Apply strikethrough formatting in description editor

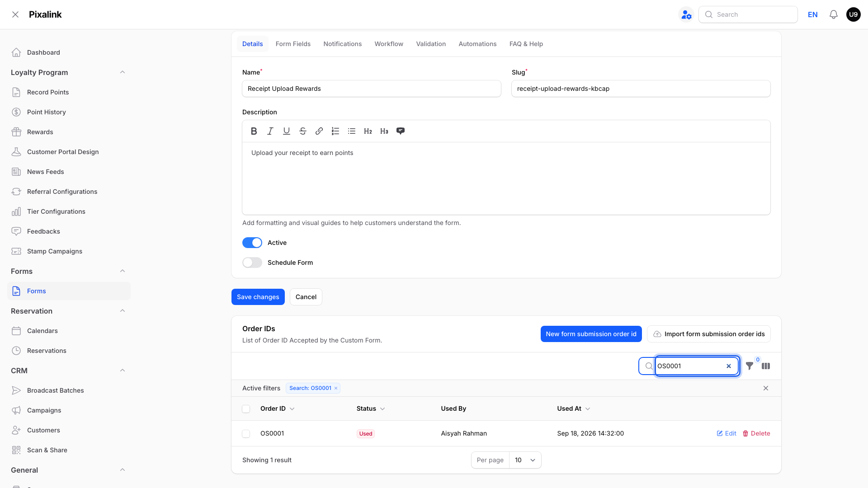point(302,131)
